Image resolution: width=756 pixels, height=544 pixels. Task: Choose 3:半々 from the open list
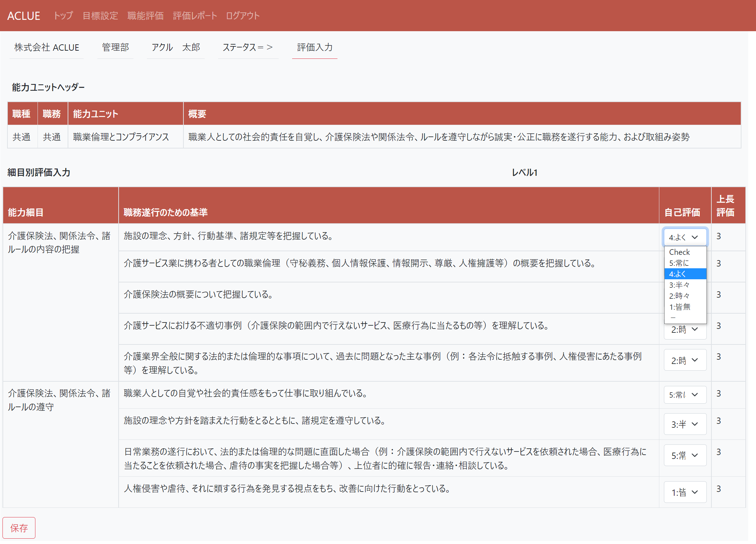point(684,285)
